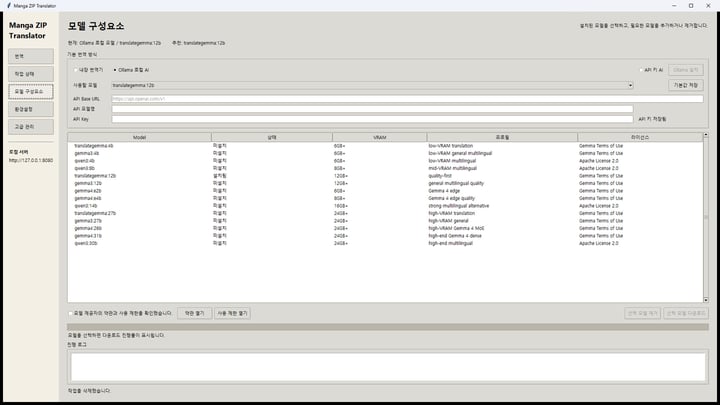This screenshot has width=720, height=405.
Task: Click the model table scroll-down arrow
Action: 706,300
